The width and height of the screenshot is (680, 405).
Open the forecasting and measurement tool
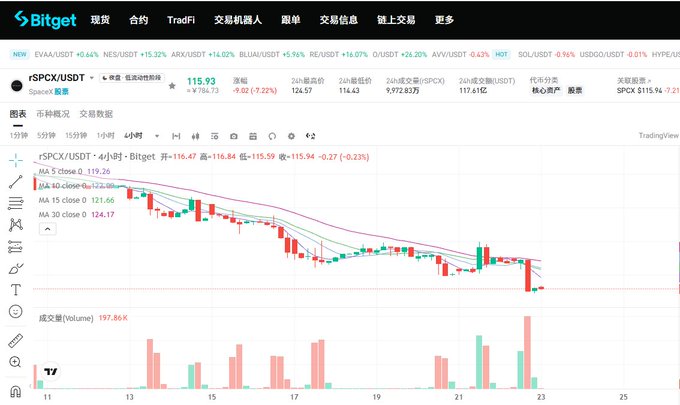click(16, 247)
